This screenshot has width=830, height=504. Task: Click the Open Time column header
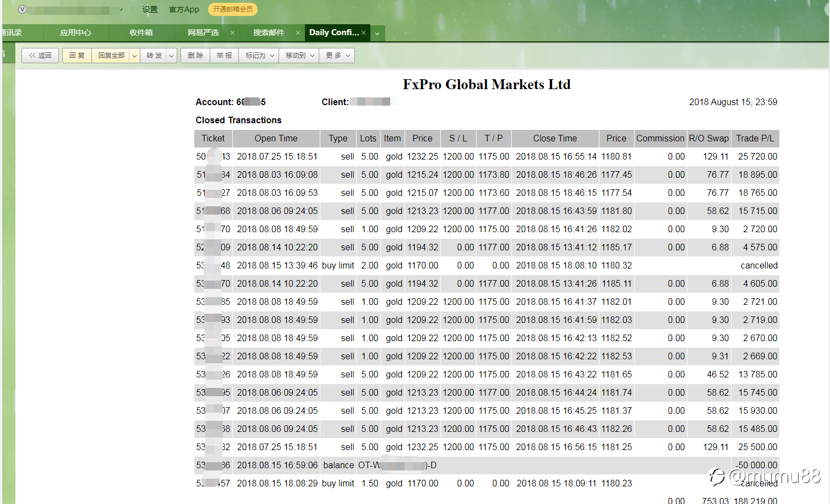click(x=276, y=139)
